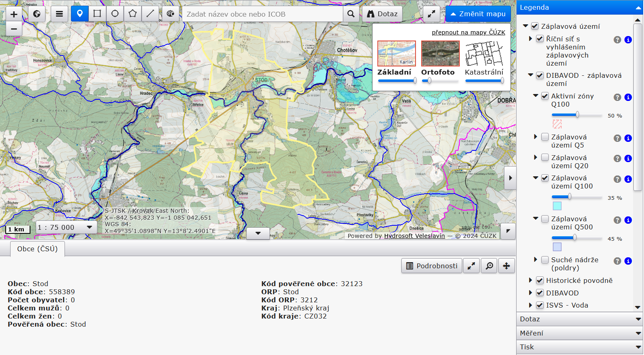Collapse the right legend panel arrow
Viewport: 644px width, 355px height.
click(510, 178)
